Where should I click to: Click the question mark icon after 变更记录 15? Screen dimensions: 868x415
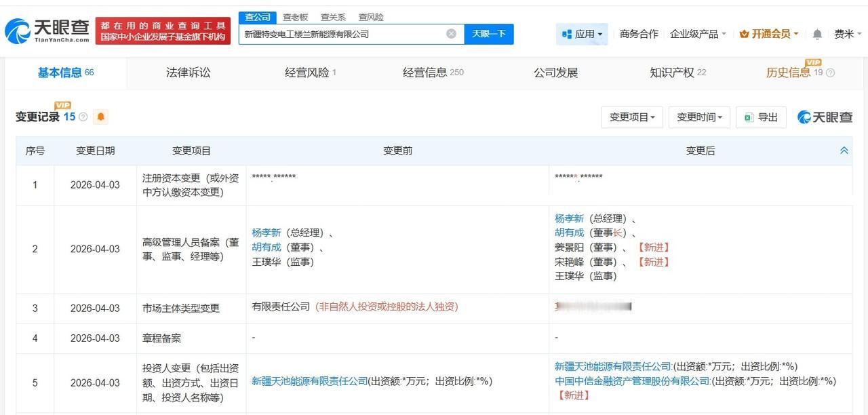83,117
